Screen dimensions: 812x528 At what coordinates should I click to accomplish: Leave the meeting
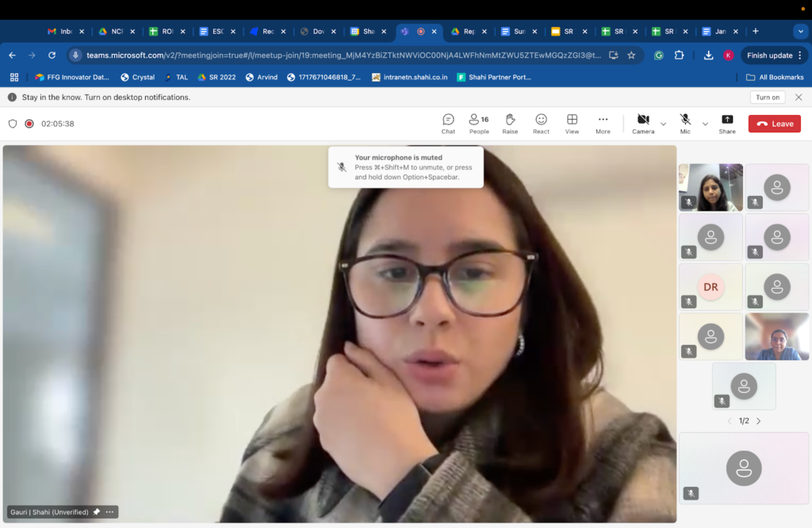774,124
